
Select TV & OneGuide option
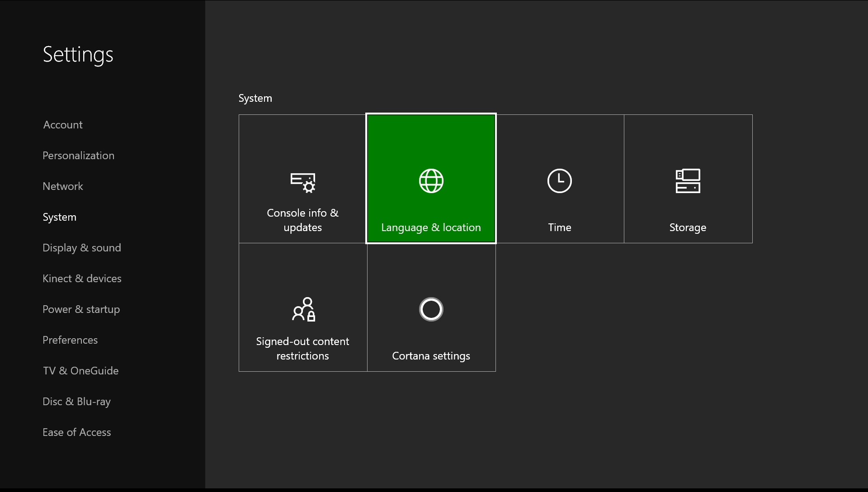click(x=80, y=370)
